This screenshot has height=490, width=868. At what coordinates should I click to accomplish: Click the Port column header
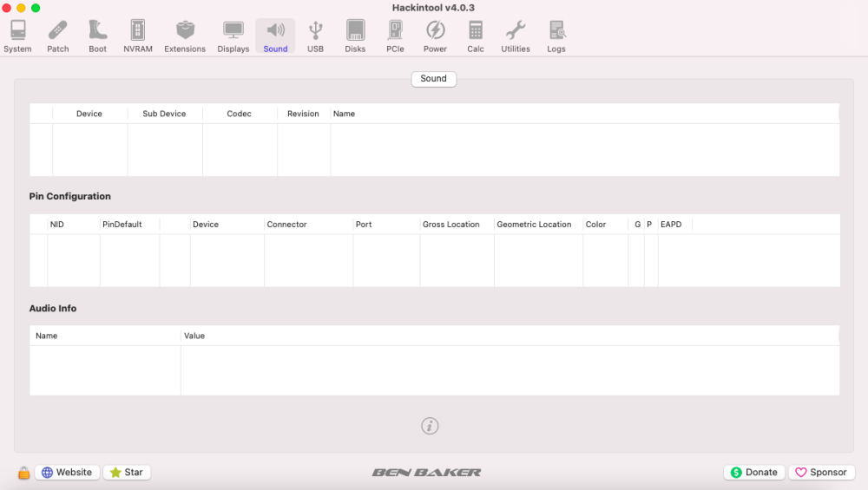pyautogui.click(x=386, y=224)
